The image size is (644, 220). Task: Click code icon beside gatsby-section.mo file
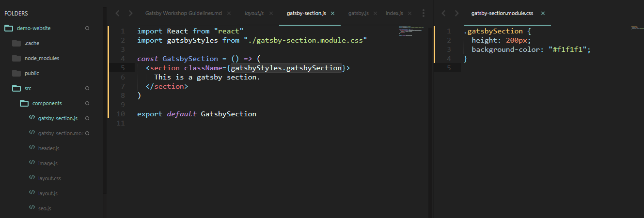pyautogui.click(x=31, y=133)
